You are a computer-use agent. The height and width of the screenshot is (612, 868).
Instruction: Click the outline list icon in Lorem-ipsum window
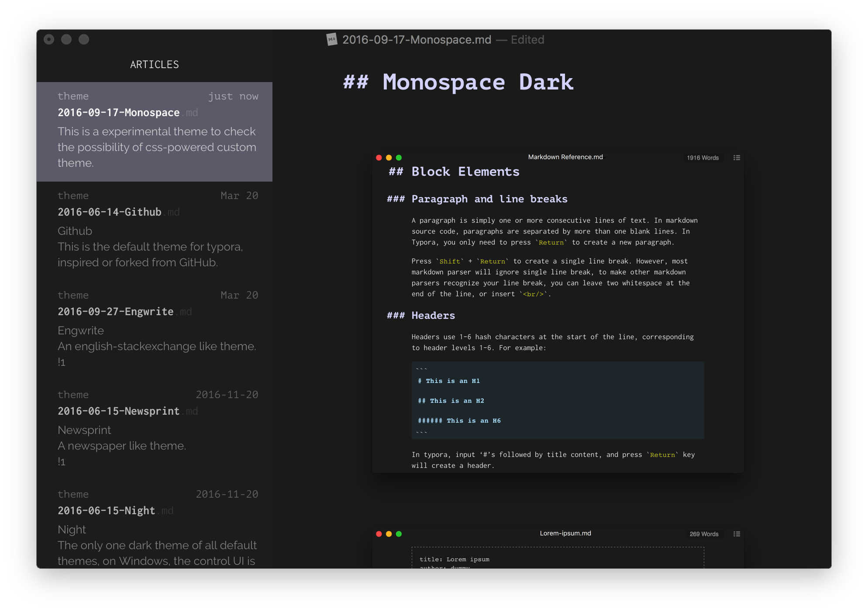point(737,534)
